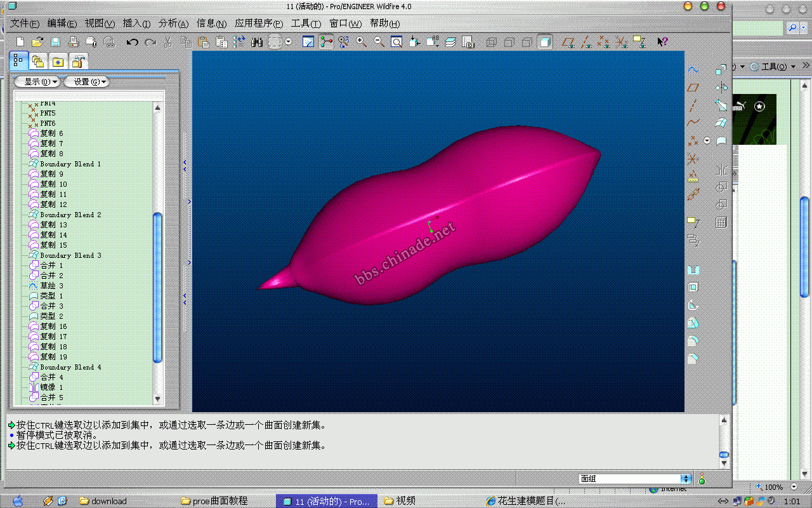
Task: Switch to hidden line display mode
Action: coord(509,42)
